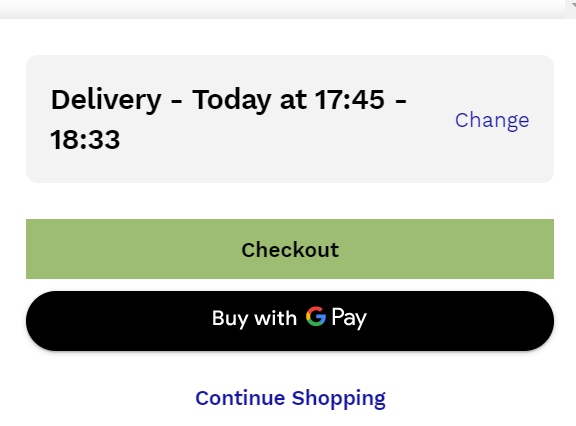Click the scroll up arrow in corner

[x=571, y=4]
